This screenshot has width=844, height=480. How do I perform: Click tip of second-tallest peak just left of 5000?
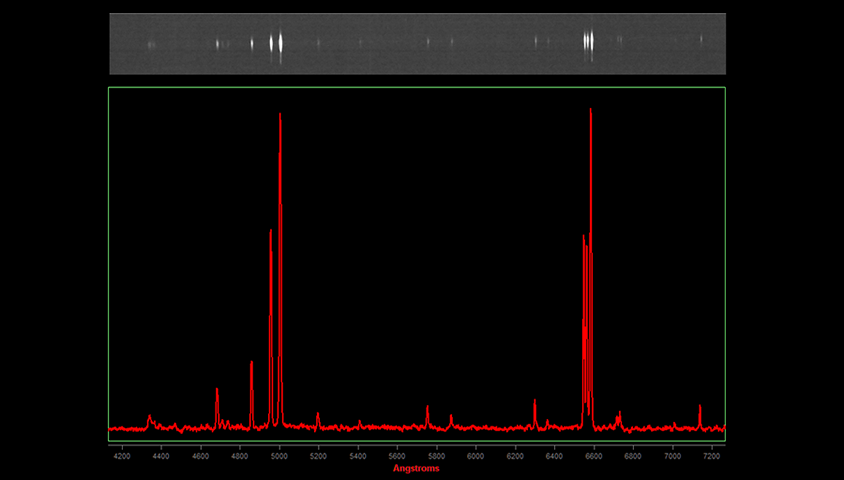pos(271,231)
